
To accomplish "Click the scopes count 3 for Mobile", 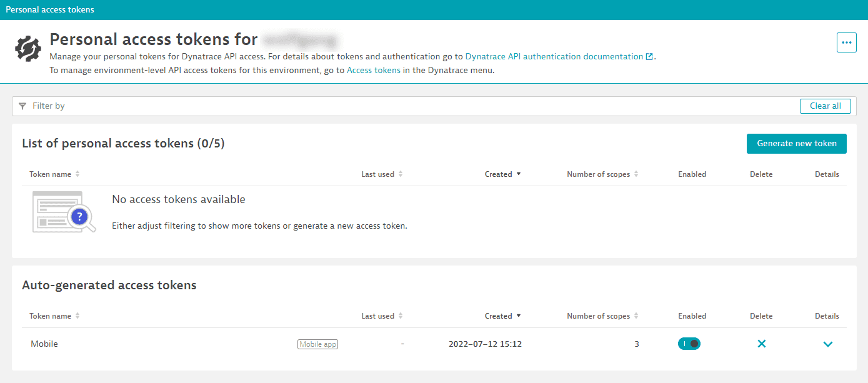I will tap(636, 344).
